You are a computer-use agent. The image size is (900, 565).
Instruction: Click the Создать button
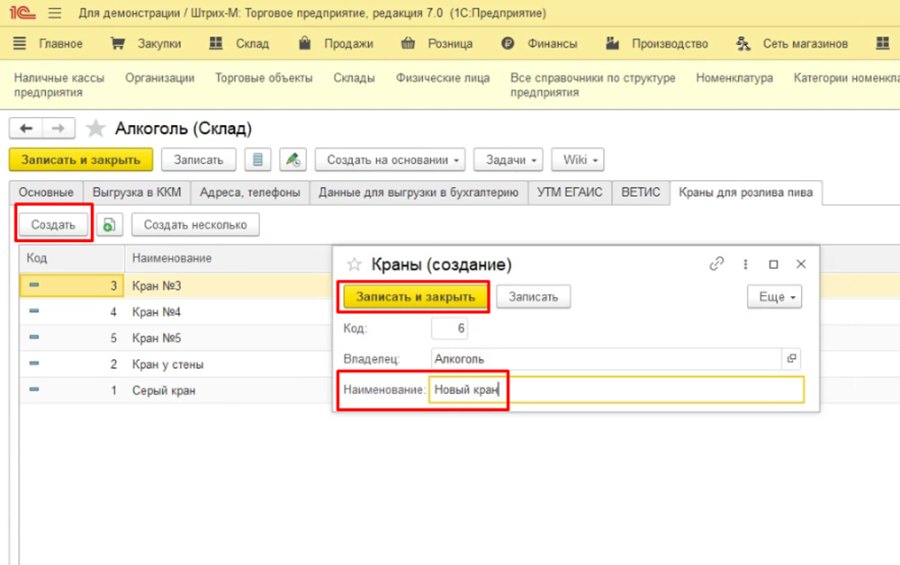pyautogui.click(x=53, y=225)
